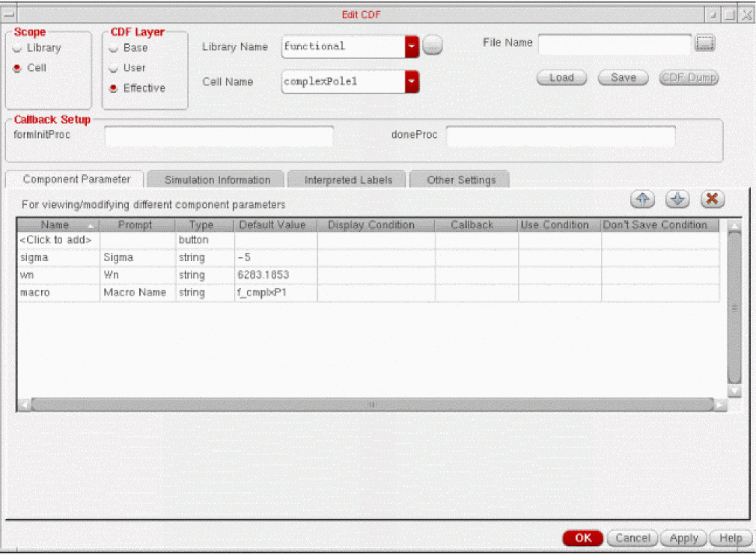Image resolution: width=756 pixels, height=555 pixels.
Task: Click the 'button' type cell
Action: click(x=204, y=240)
